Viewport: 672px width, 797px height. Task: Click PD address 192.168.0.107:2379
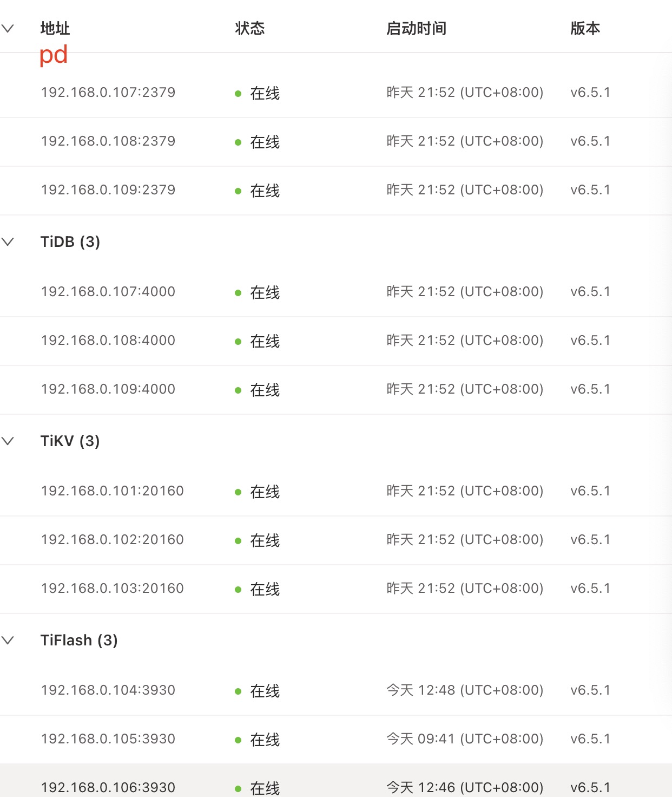[108, 93]
